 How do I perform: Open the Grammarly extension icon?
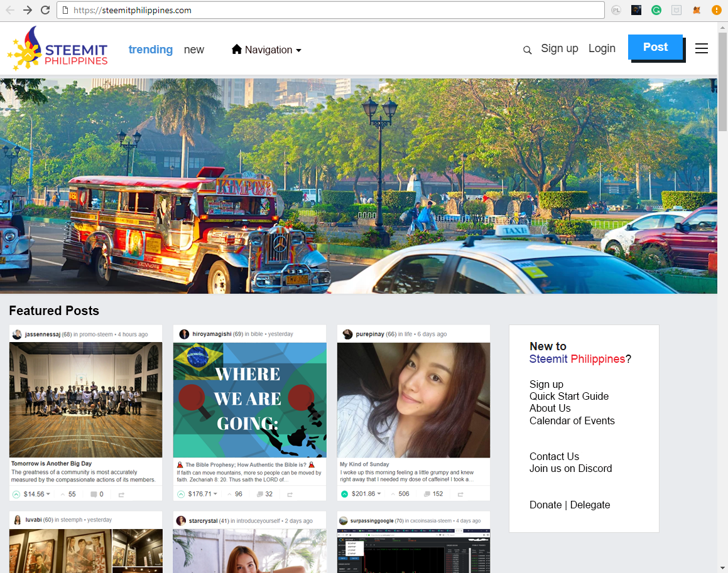coord(656,10)
